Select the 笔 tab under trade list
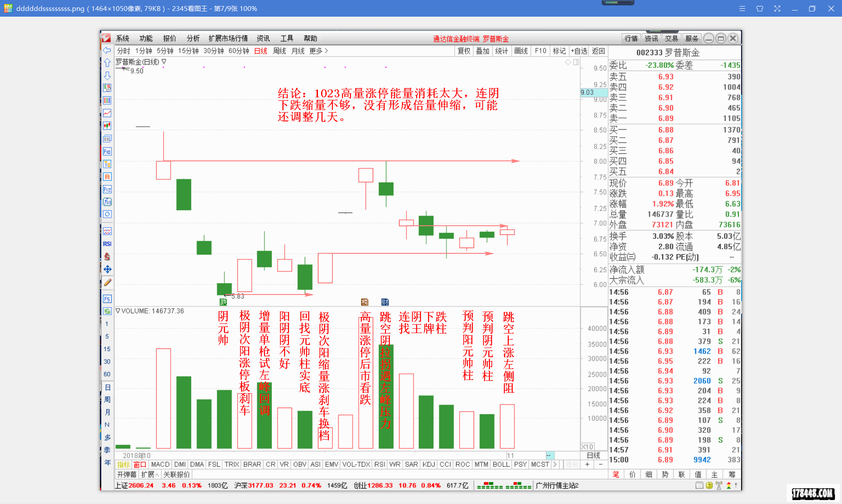Viewport: 842px width, 504px height. pos(616,475)
